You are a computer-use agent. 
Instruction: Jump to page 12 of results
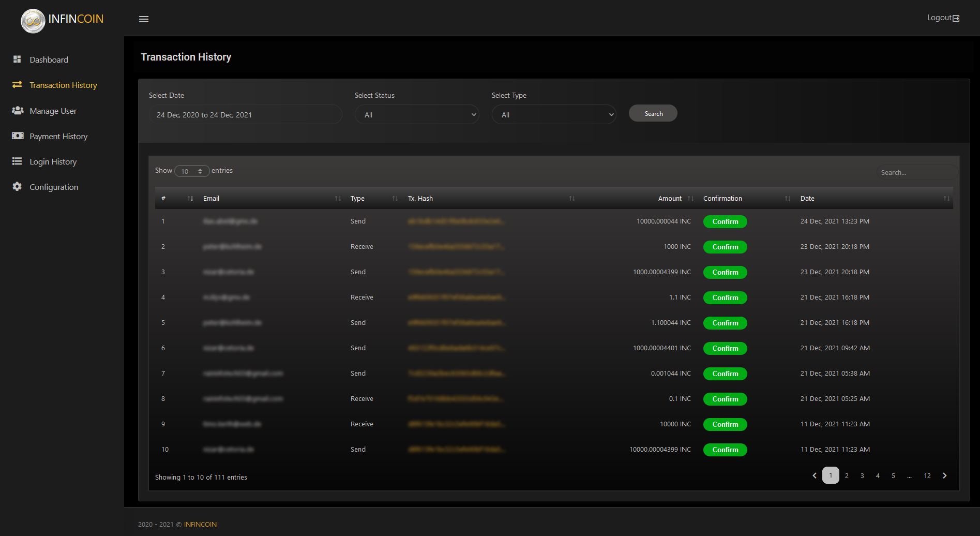pos(927,475)
